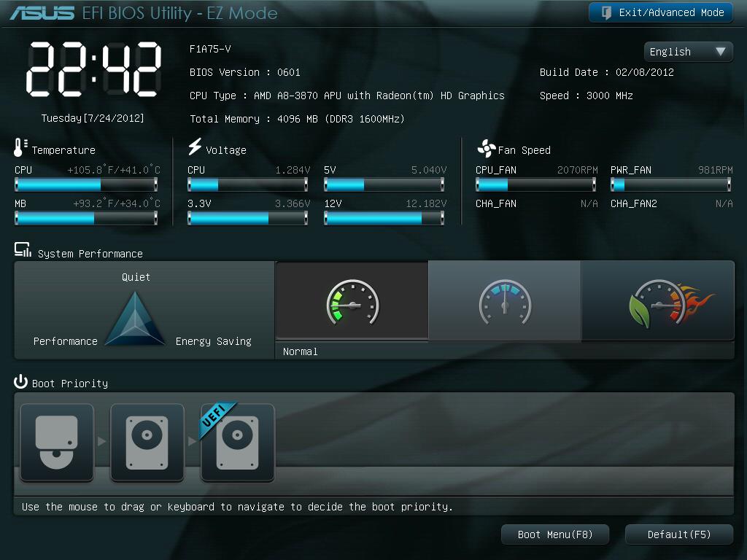Click the CPU temperature bar
Viewport: 747px width, 560px height.
[x=86, y=184]
